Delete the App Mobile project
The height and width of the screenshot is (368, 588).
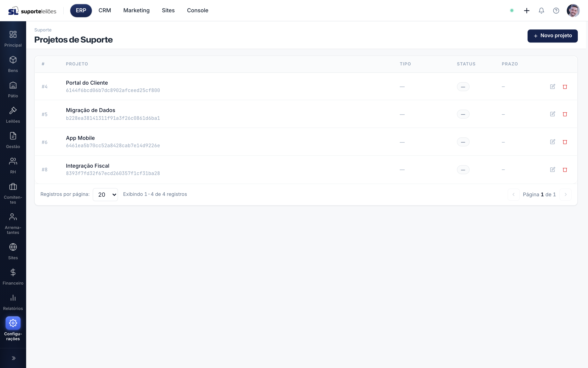[565, 142]
